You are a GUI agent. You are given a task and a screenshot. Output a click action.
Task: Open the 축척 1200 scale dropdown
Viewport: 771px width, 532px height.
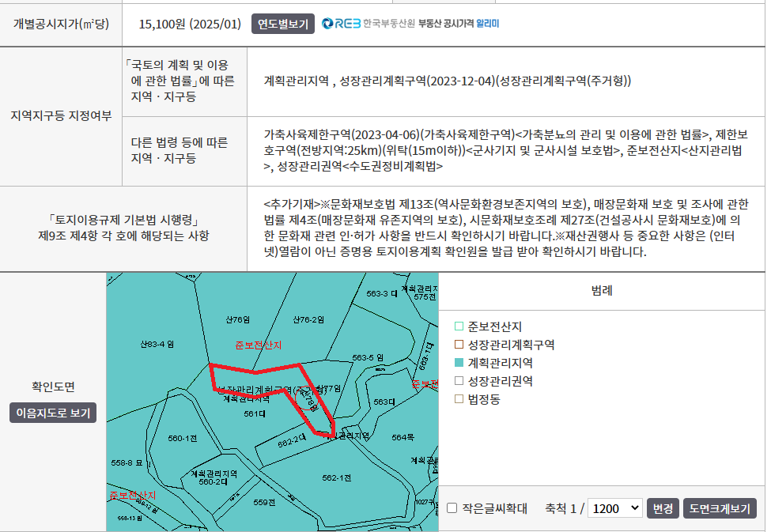point(615,508)
